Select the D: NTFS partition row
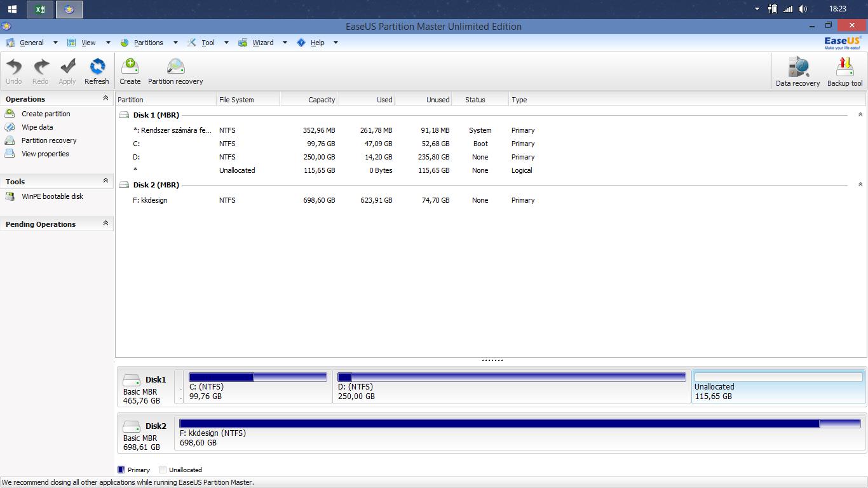This screenshot has height=488, width=868. (491, 157)
